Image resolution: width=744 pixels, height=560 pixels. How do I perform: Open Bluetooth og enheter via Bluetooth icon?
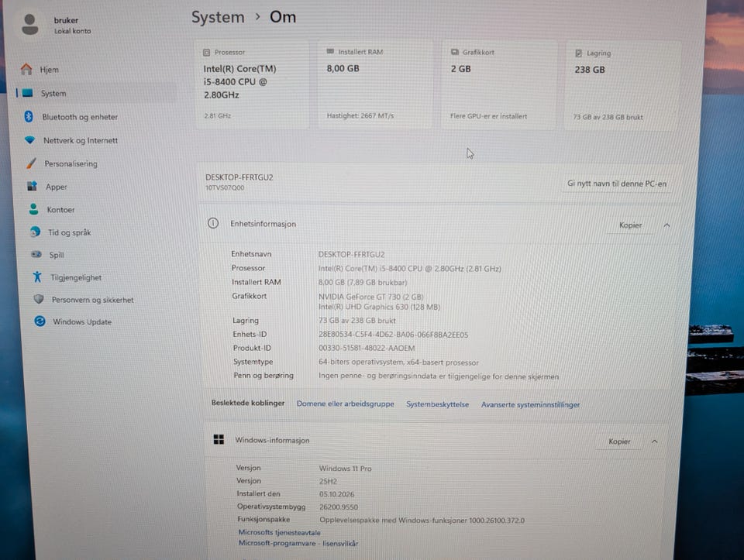29,116
